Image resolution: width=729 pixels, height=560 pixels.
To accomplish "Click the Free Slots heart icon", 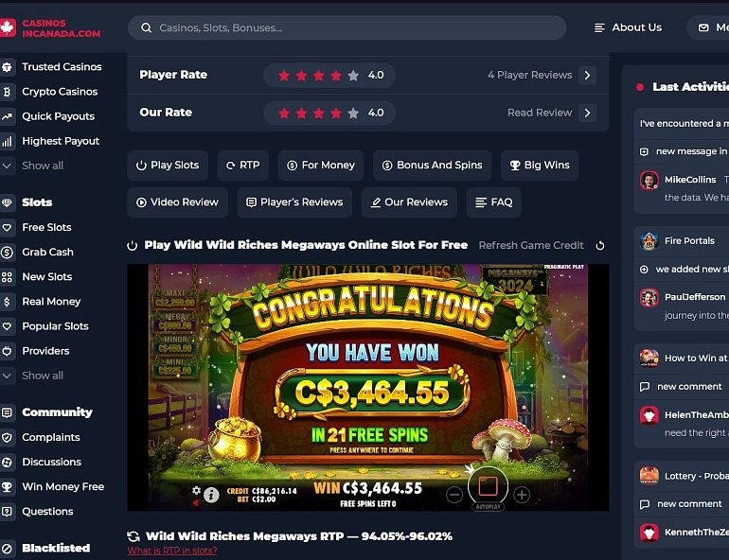I will tap(7, 228).
